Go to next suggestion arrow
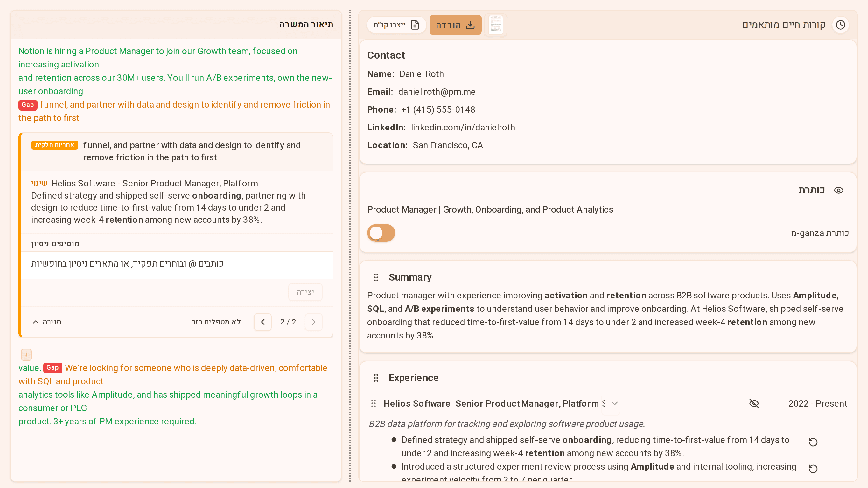This screenshot has width=868, height=488. (x=313, y=322)
